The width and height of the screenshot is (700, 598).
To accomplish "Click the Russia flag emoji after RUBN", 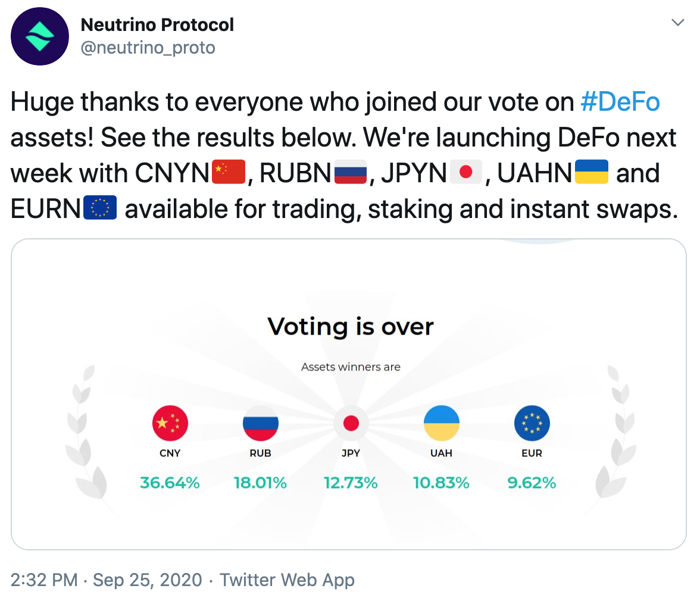I will pyautogui.click(x=351, y=173).
